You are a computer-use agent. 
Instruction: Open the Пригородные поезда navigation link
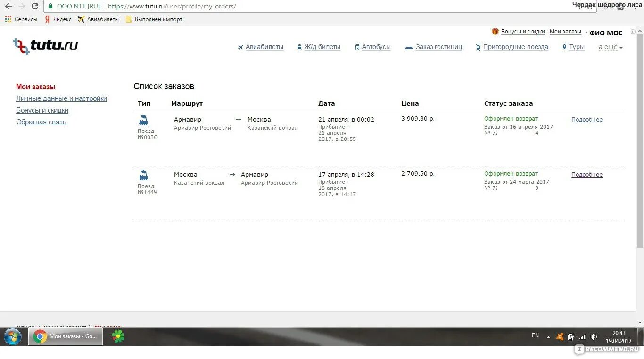point(516,47)
